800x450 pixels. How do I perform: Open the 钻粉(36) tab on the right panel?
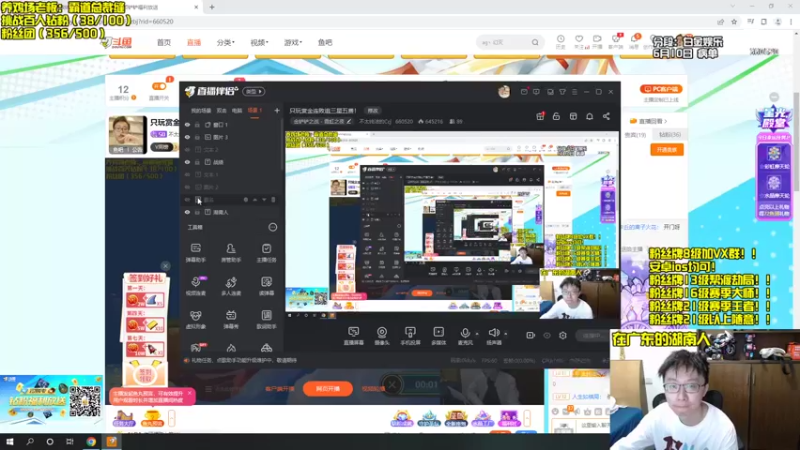coord(669,135)
